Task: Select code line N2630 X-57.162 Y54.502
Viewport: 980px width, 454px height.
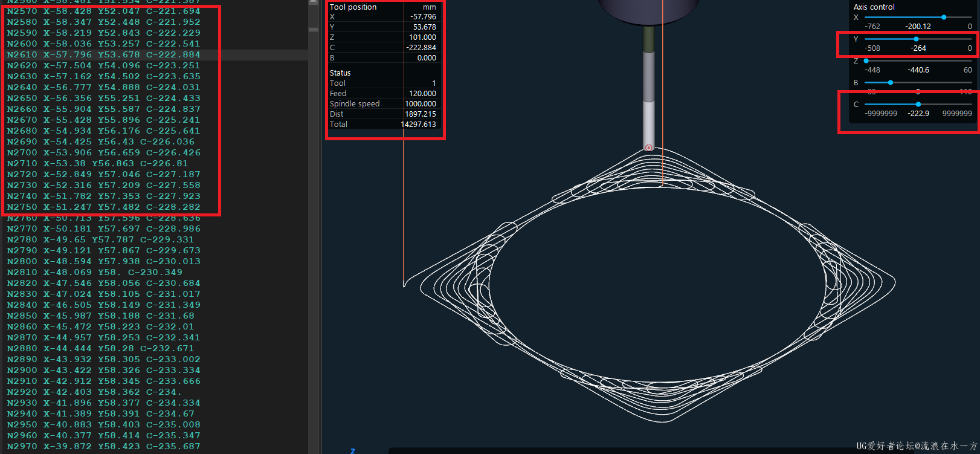Action: 103,76
